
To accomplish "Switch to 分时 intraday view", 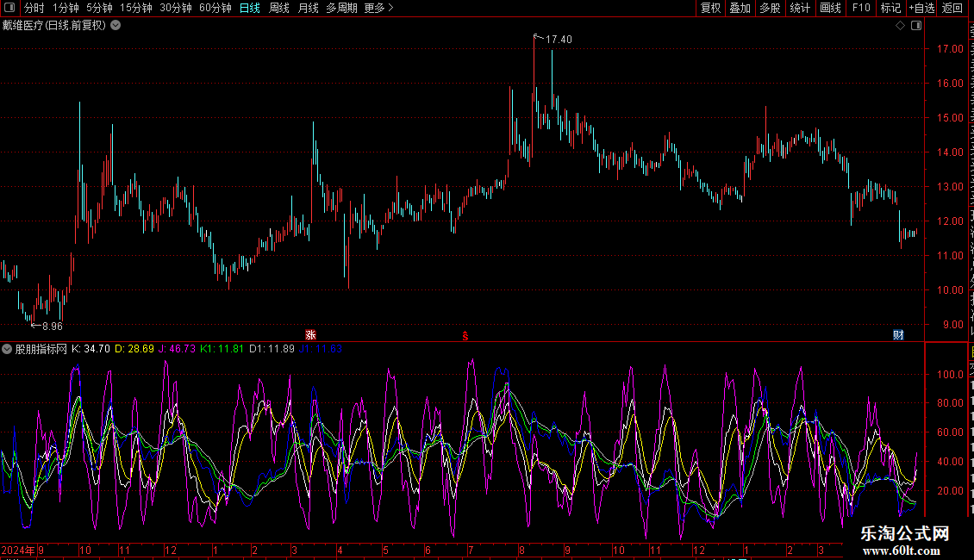I will (34, 8).
